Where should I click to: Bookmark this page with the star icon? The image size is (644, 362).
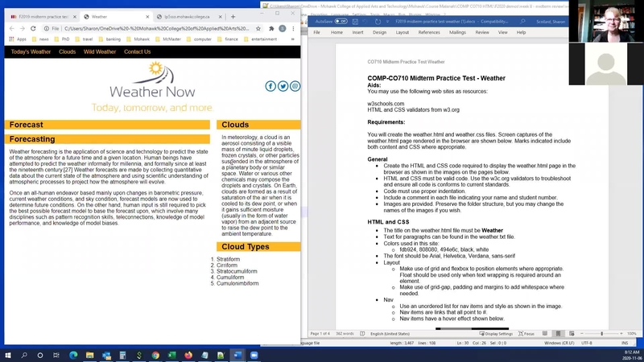pos(258,28)
